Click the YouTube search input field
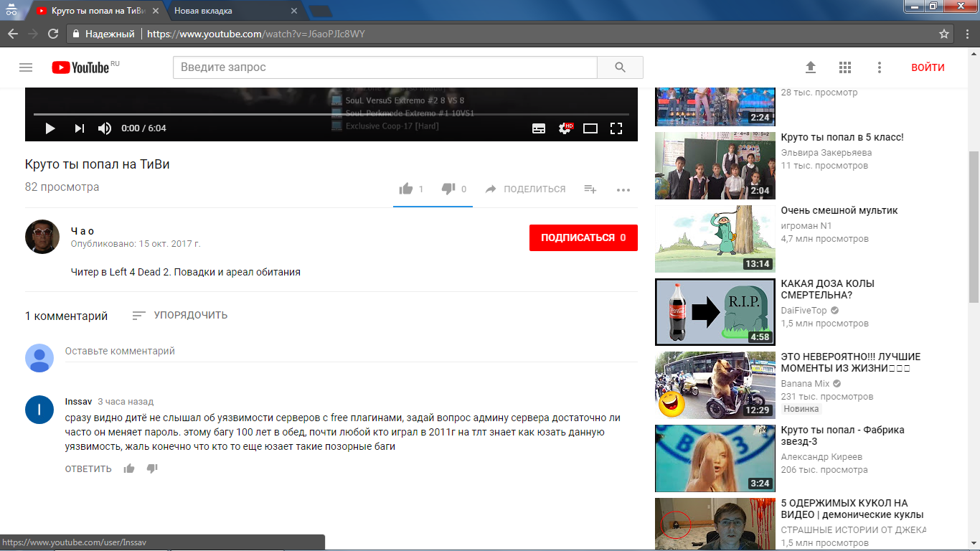 pyautogui.click(x=385, y=67)
